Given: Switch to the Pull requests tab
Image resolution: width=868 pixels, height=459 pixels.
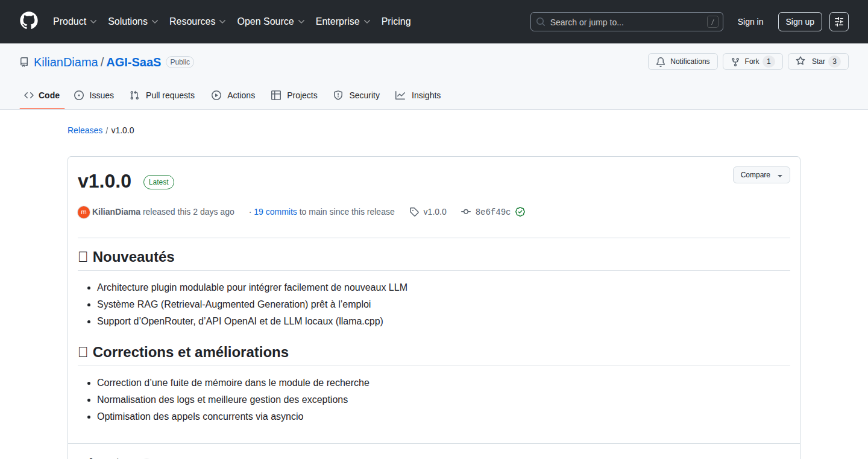Looking at the screenshot, I should coord(162,95).
